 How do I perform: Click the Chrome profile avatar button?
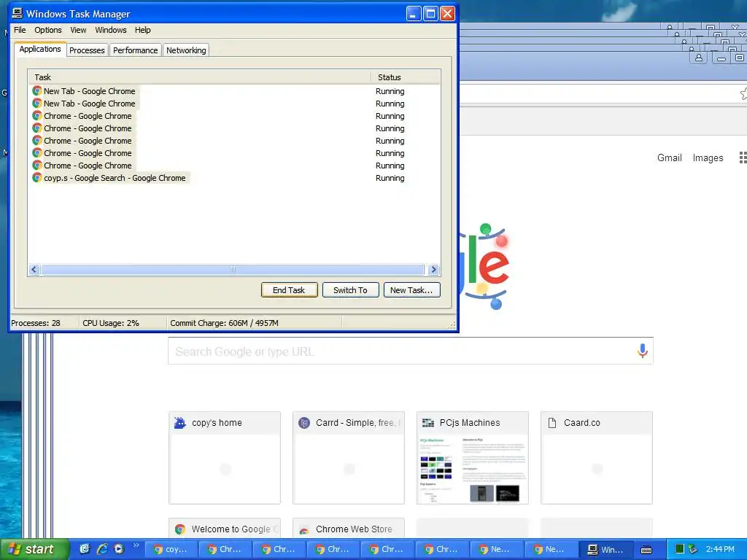[x=699, y=58]
